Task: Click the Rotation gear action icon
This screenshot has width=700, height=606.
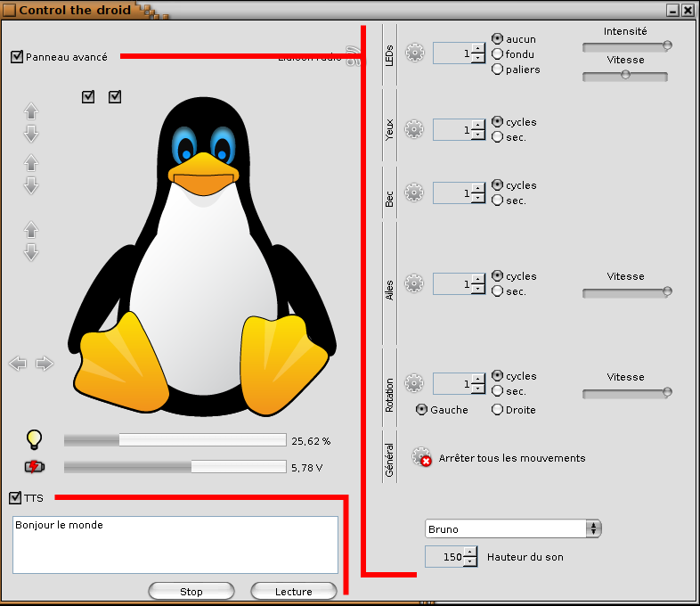Action: [414, 383]
